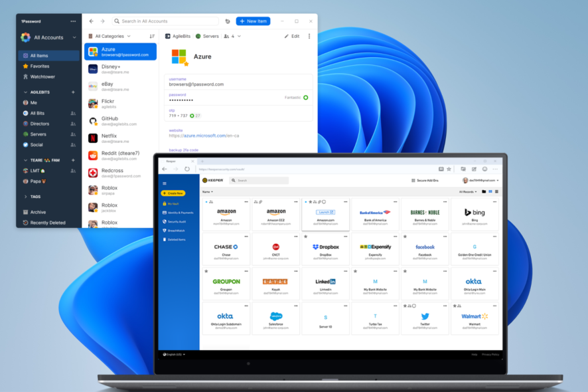Toggle the favorite star on Twitter card

[405, 306]
